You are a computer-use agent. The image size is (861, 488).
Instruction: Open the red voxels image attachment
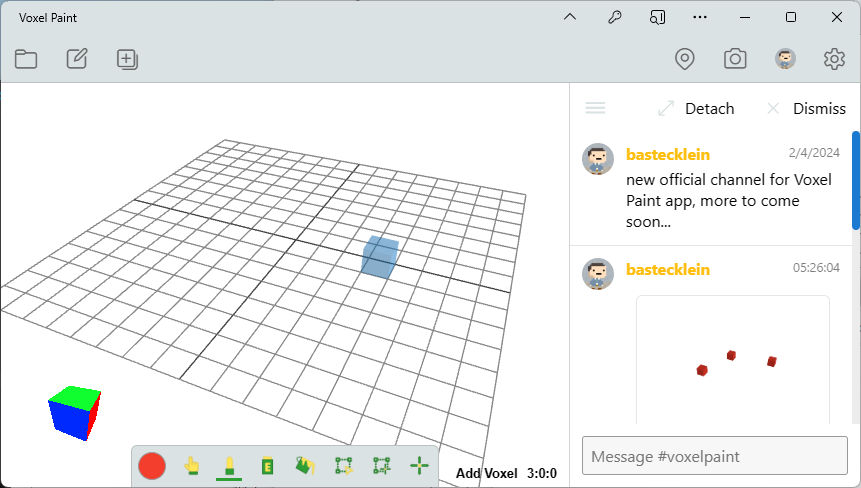[x=733, y=360]
